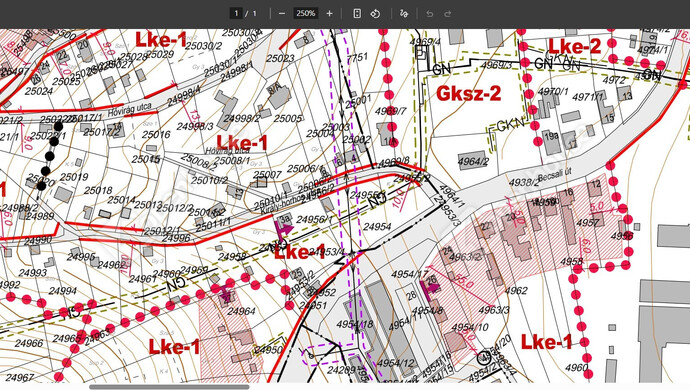Click parcel number 25019
Image resolution: width=690 pixels, height=390 pixels.
click(x=74, y=177)
